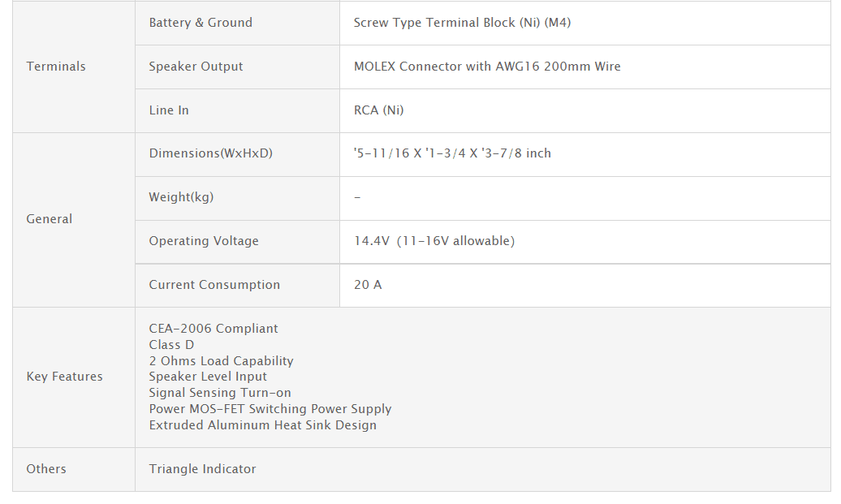The image size is (841, 504).
Task: Click the Current Consumption label
Action: (x=214, y=285)
